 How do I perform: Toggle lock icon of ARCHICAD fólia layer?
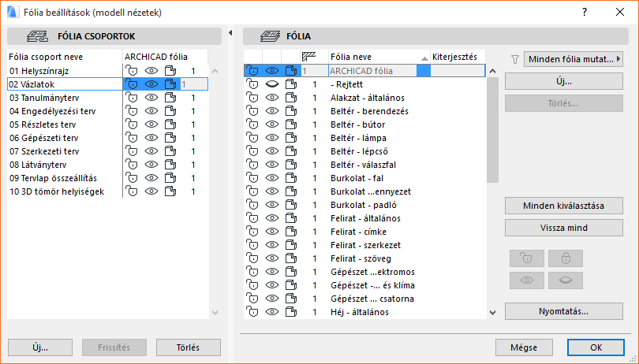pos(252,71)
